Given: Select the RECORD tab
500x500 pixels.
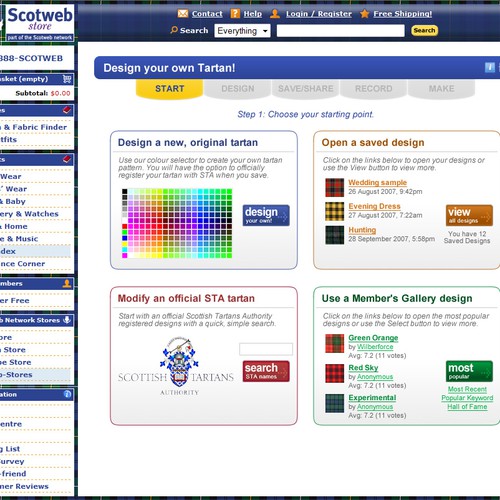Looking at the screenshot, I should pos(374,89).
